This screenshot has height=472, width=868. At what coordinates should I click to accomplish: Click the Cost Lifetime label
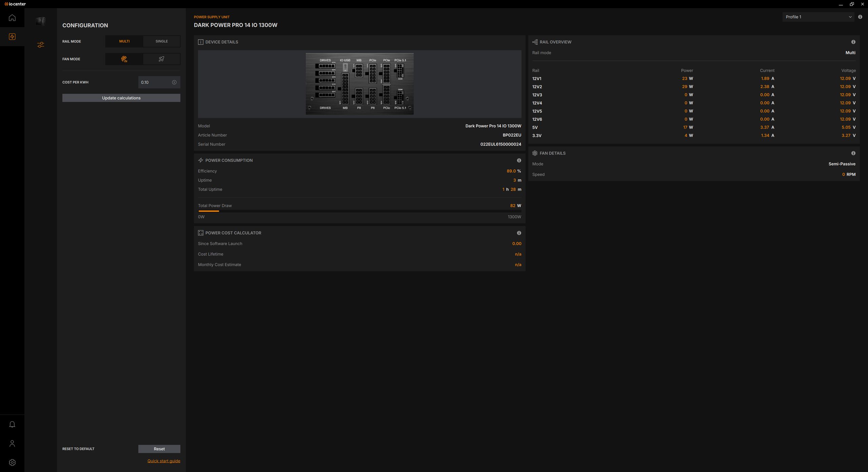(x=211, y=254)
